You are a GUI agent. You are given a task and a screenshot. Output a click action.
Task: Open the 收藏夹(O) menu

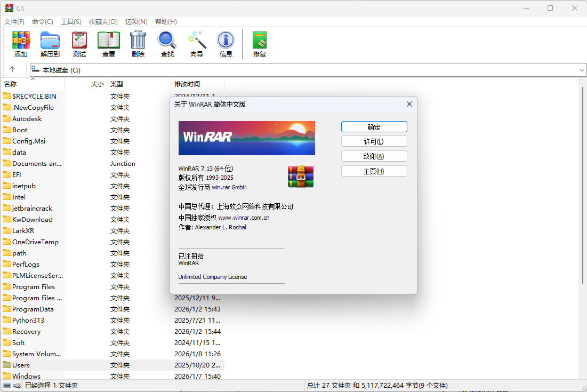pyautogui.click(x=103, y=22)
